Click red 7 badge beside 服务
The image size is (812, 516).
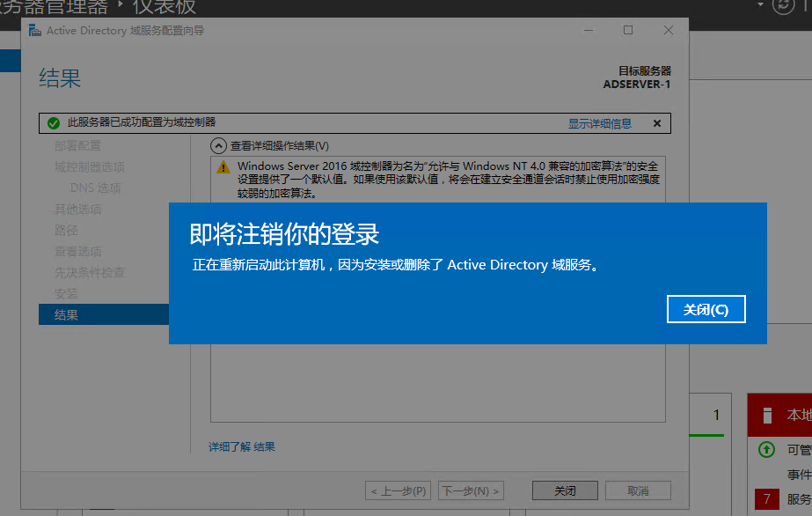767,499
